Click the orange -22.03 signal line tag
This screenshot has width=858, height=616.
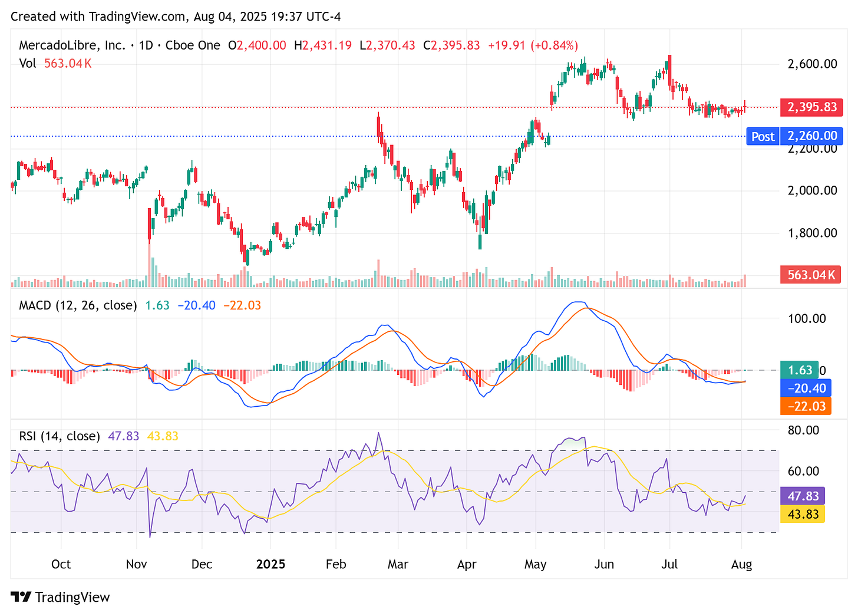(x=805, y=406)
